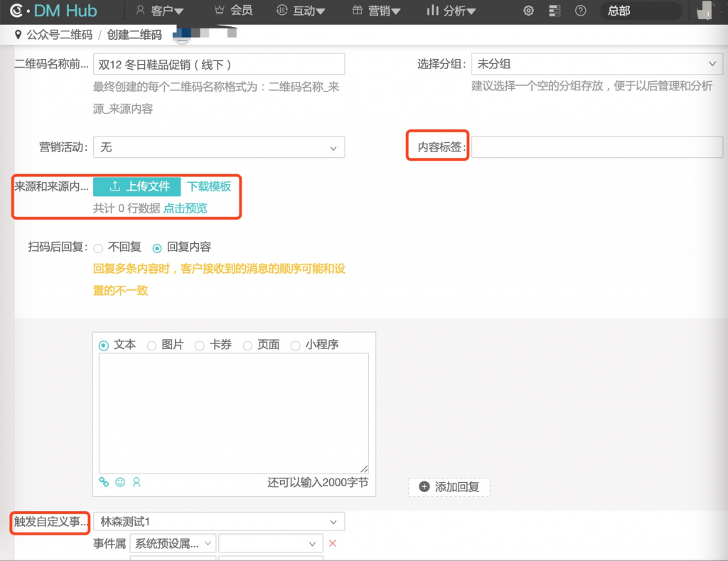Choose the 小程序 reply type radio button
Image resolution: width=728 pixels, height=561 pixels.
click(295, 346)
